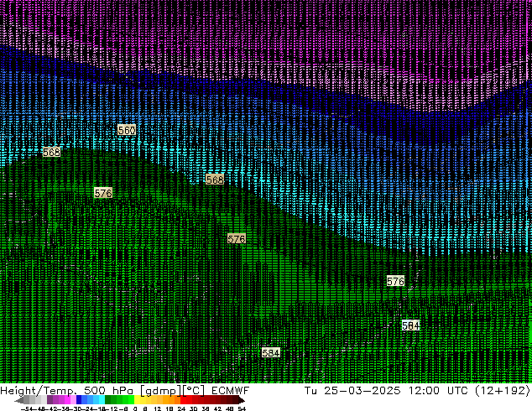Click the 'ECMWF' model name

pyautogui.click(x=231, y=391)
